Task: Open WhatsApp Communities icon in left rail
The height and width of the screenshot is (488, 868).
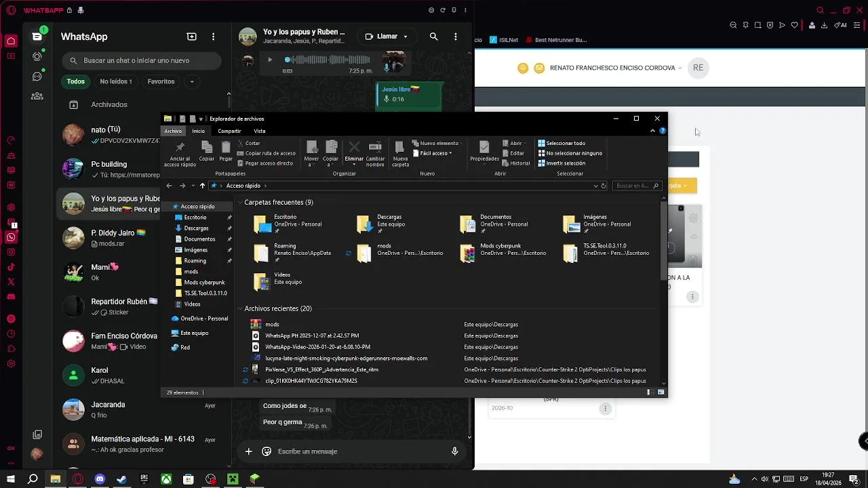Action: pyautogui.click(x=37, y=96)
